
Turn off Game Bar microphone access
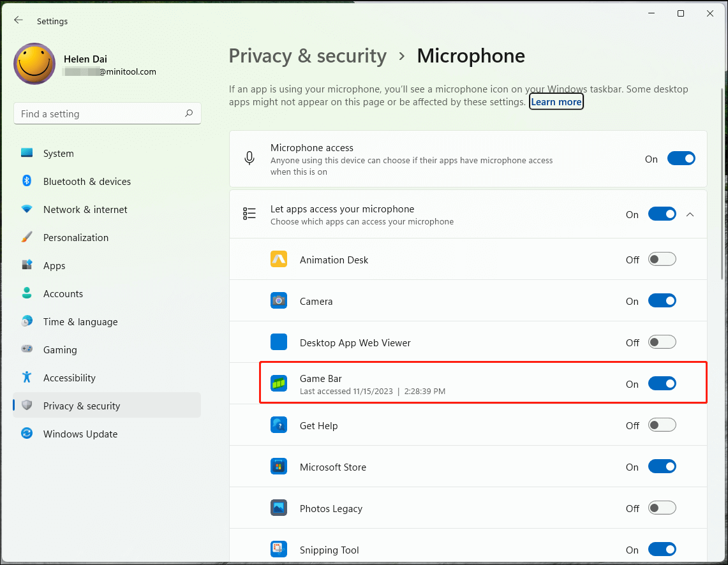[x=662, y=383]
